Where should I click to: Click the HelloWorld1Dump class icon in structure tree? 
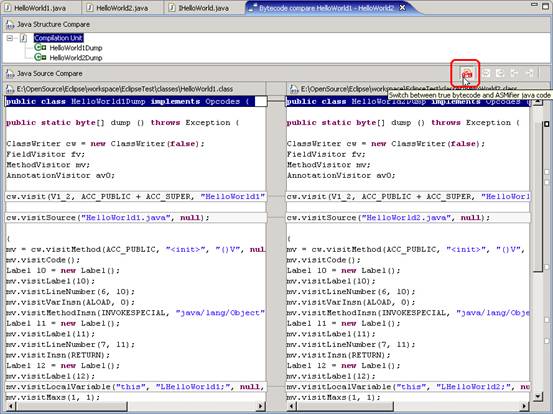pos(40,47)
